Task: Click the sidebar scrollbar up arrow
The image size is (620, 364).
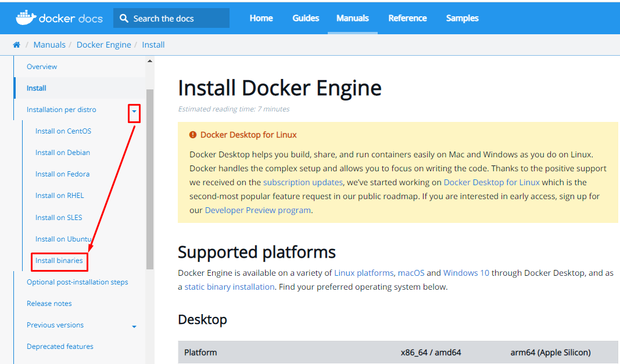Action: [x=149, y=60]
